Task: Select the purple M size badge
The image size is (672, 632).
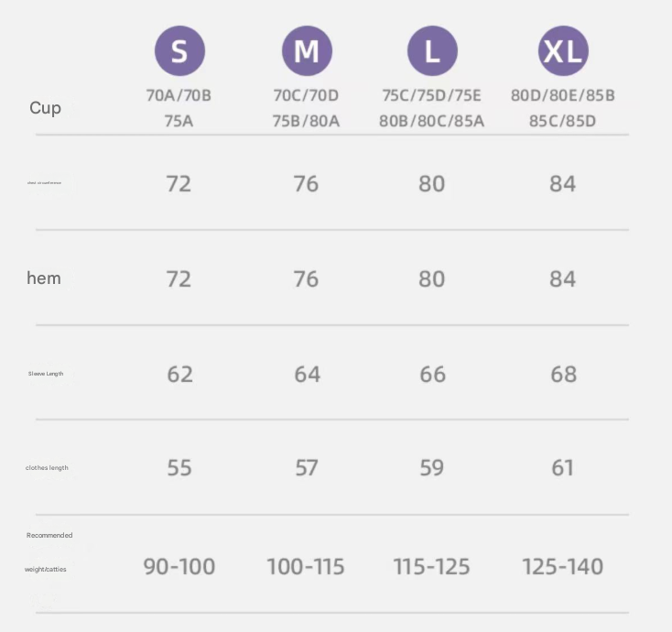Action: 306,51
